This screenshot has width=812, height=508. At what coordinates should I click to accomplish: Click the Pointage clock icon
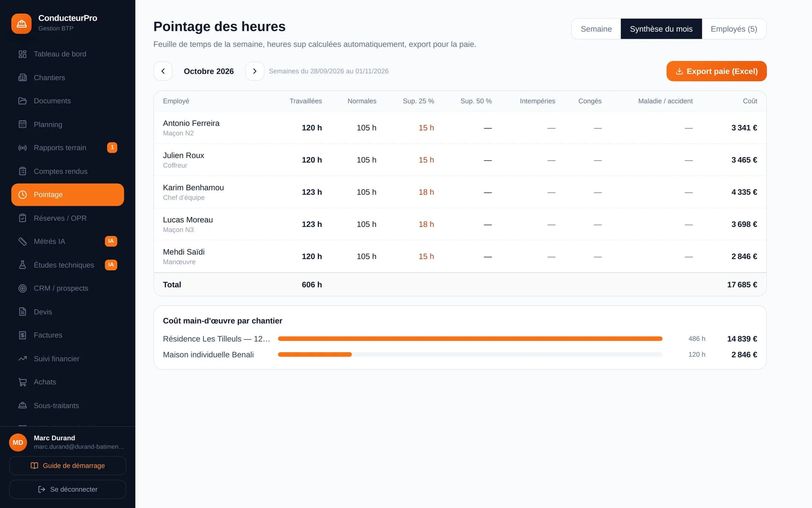pyautogui.click(x=23, y=195)
